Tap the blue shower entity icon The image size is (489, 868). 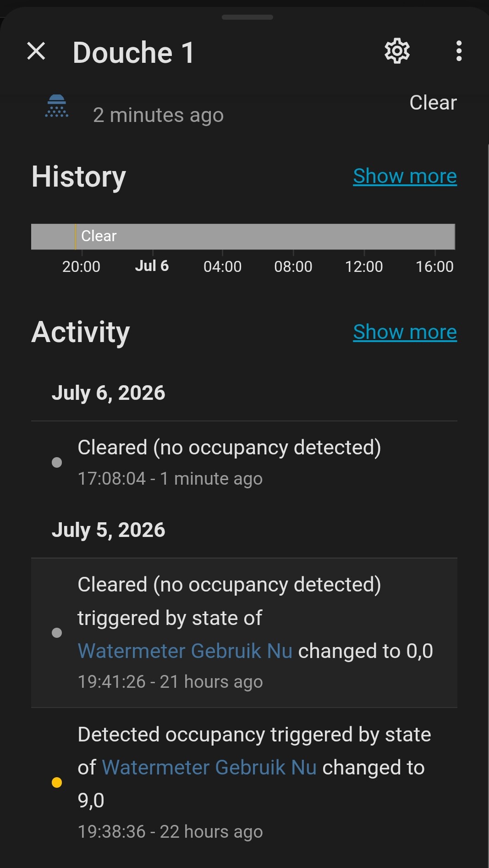click(57, 106)
